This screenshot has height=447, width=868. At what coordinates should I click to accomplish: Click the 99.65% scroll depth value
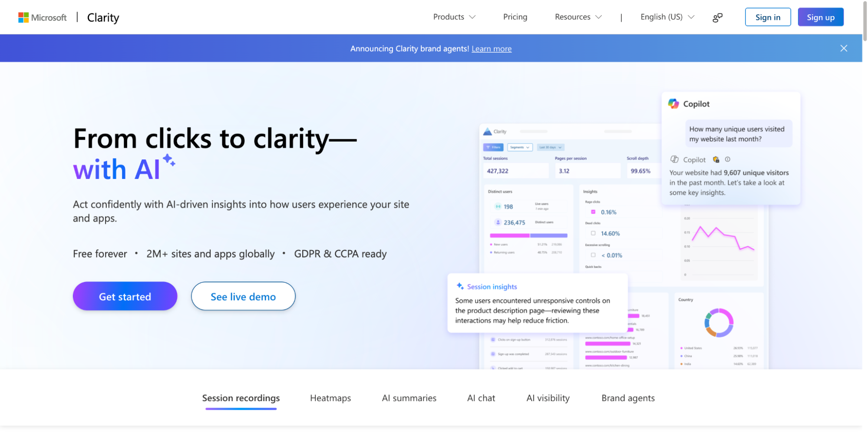(640, 171)
